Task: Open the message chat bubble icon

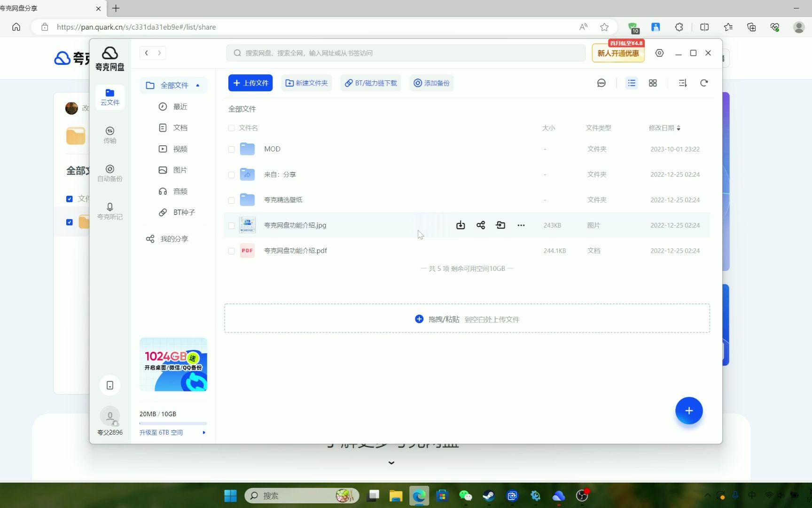Action: click(x=601, y=83)
